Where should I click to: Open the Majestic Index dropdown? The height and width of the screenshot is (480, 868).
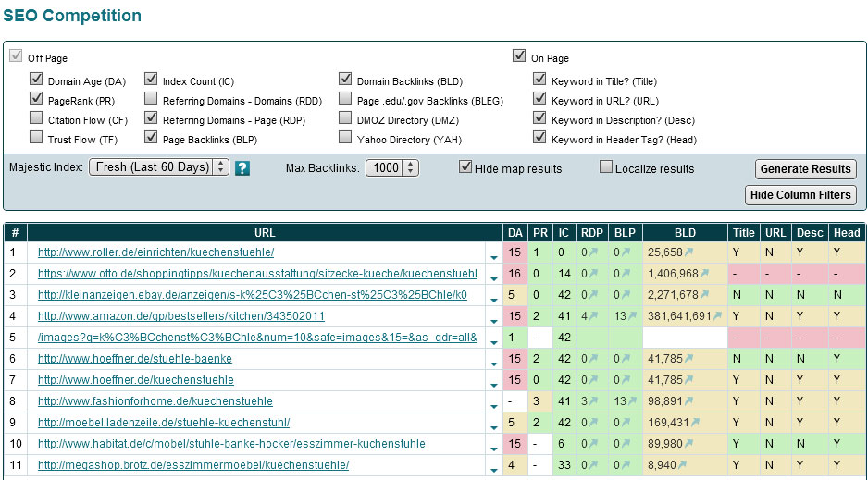coord(159,167)
